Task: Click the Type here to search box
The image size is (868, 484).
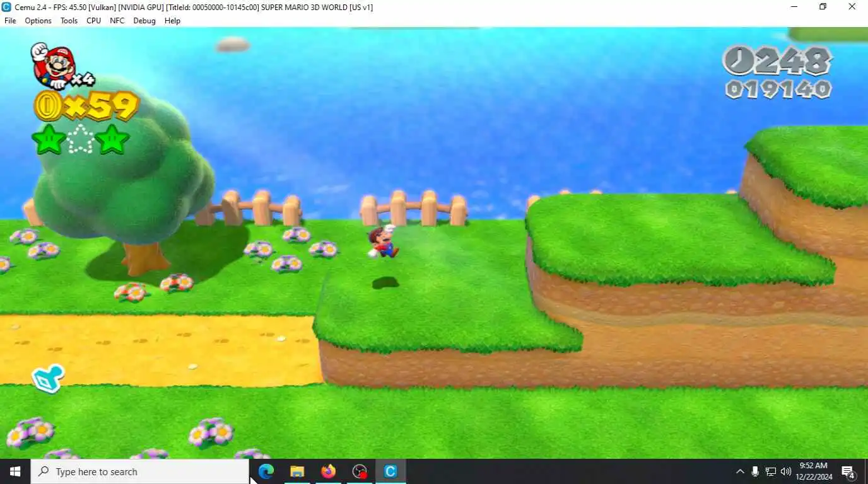Action: coord(140,471)
